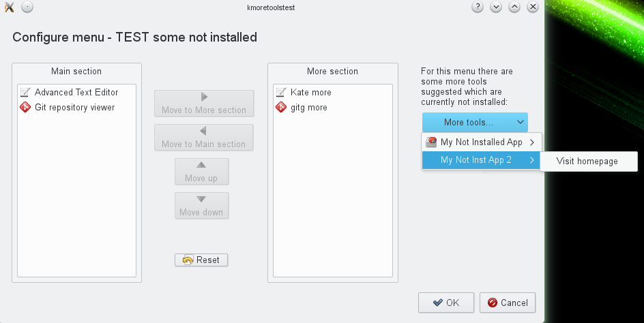Screen dimensions: 644x323
Task: Click the Move down button
Action: (201, 206)
